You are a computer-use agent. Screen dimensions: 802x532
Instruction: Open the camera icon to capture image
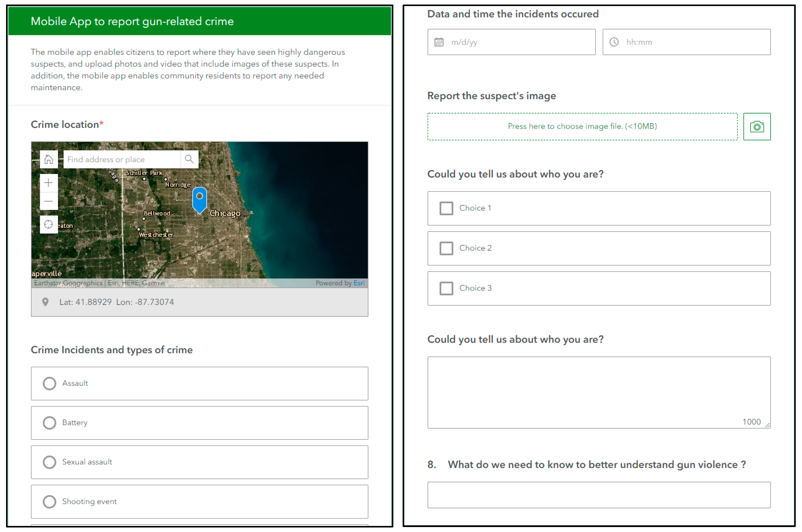coord(757,127)
